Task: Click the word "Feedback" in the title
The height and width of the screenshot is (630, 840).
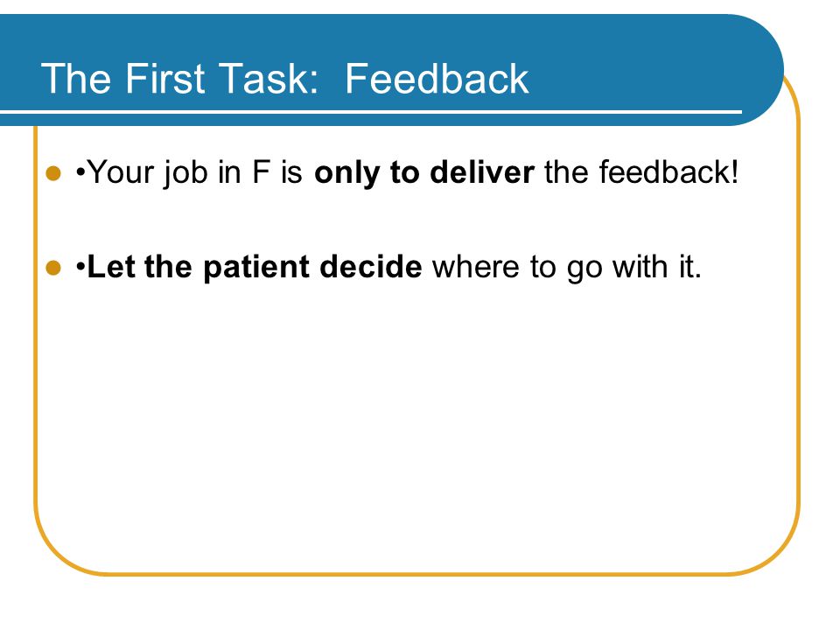Action: click(x=437, y=79)
